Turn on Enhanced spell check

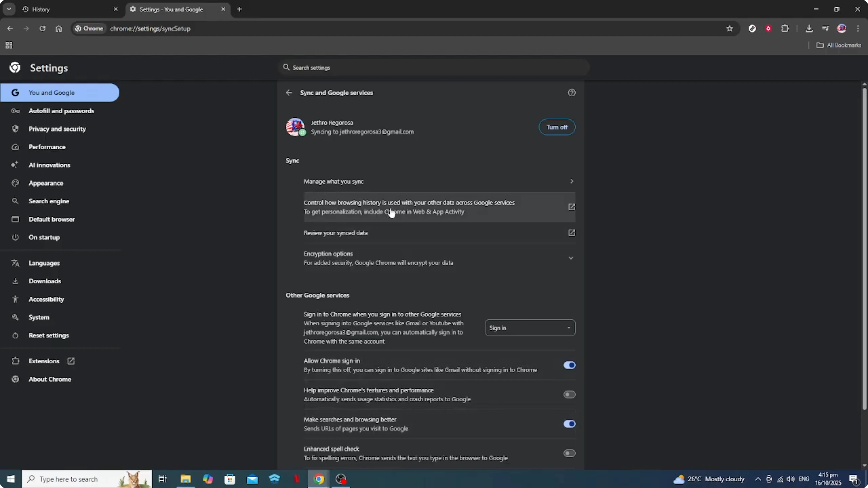pos(569,453)
